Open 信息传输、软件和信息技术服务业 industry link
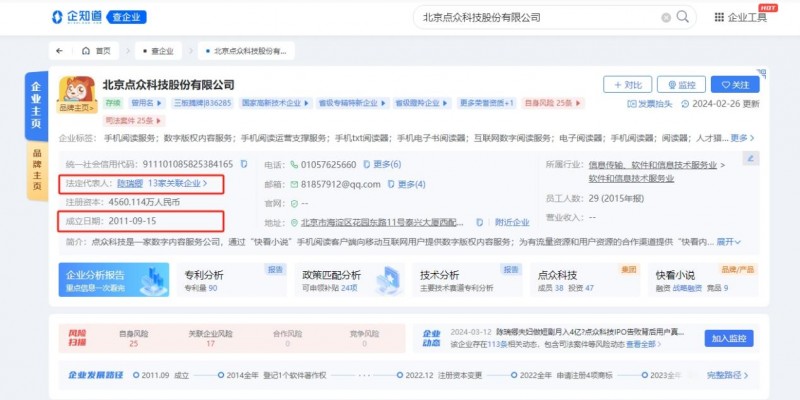Screen dimensions: 800x400 [x=653, y=165]
